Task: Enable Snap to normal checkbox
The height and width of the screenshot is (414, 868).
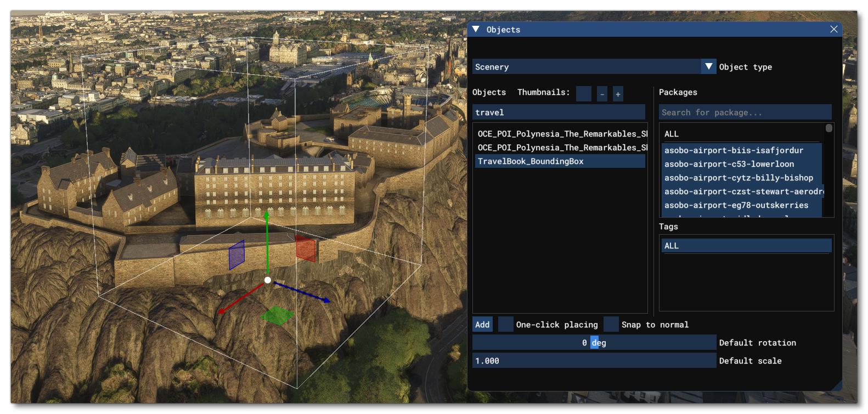Action: [611, 325]
